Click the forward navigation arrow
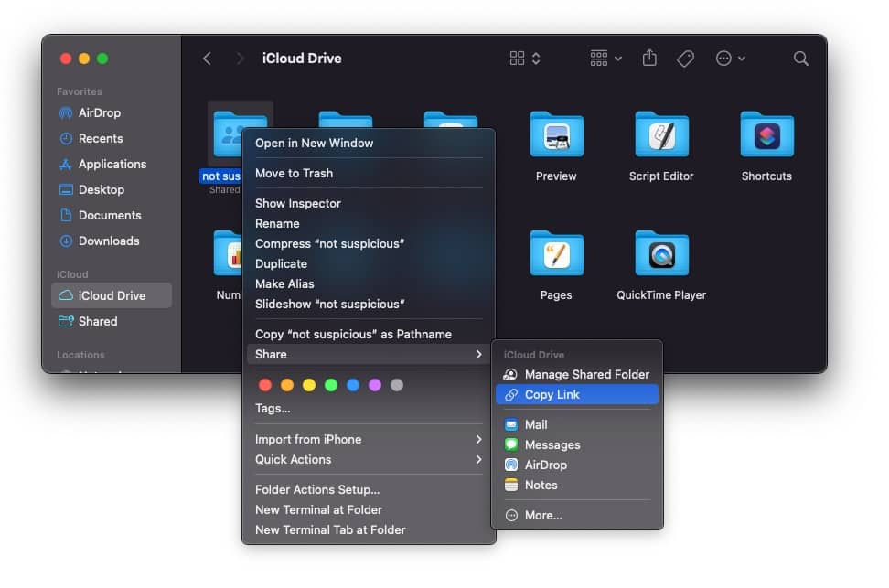 240,59
